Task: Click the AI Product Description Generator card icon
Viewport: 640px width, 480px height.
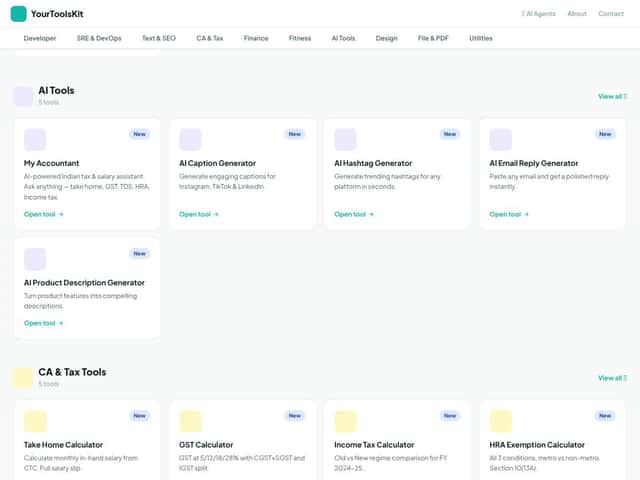Action: click(35, 259)
